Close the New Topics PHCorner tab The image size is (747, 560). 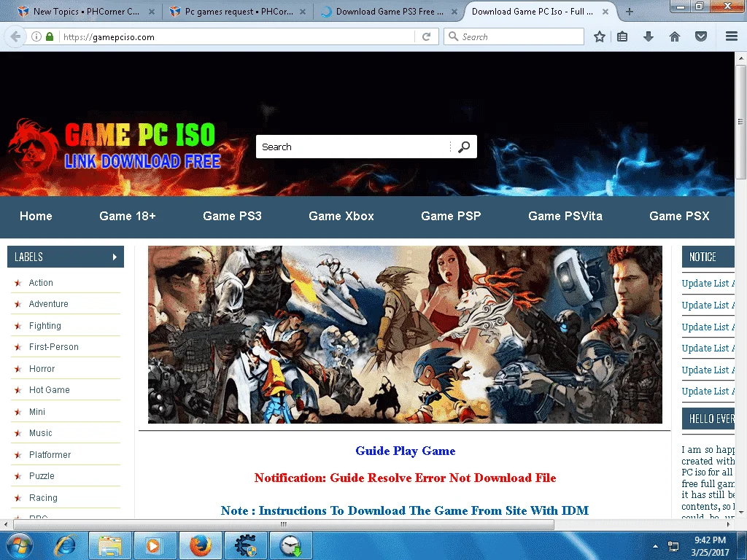click(x=152, y=12)
